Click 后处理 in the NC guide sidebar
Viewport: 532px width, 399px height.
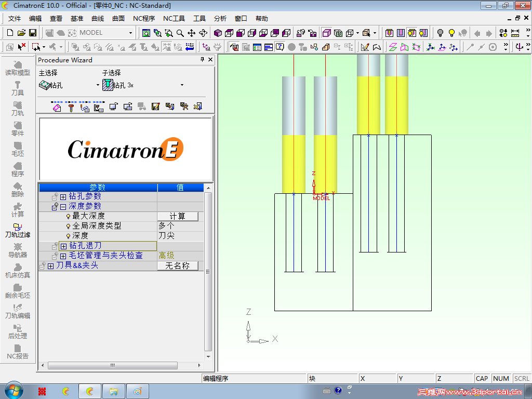[18, 332]
